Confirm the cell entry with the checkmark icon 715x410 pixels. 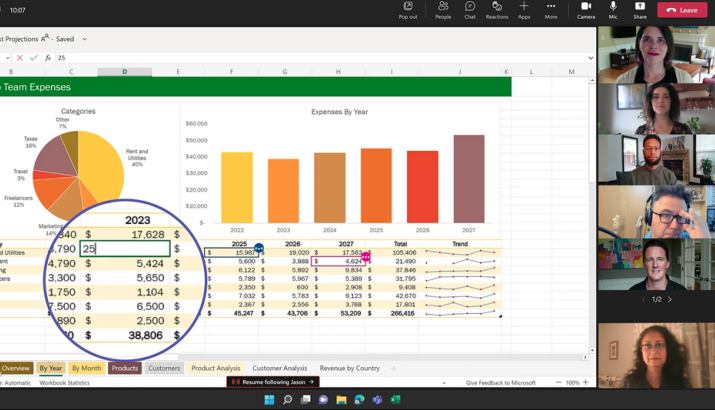tap(33, 58)
